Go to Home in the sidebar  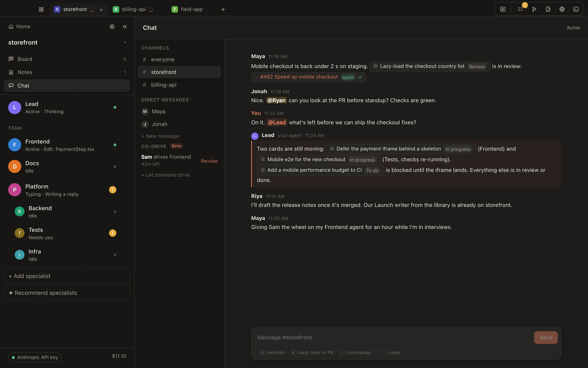click(19, 27)
